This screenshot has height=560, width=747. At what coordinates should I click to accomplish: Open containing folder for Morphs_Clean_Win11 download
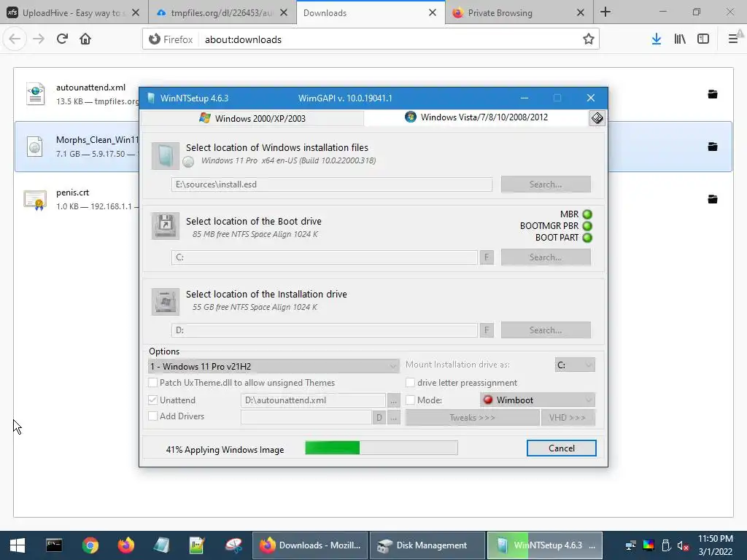click(x=713, y=146)
